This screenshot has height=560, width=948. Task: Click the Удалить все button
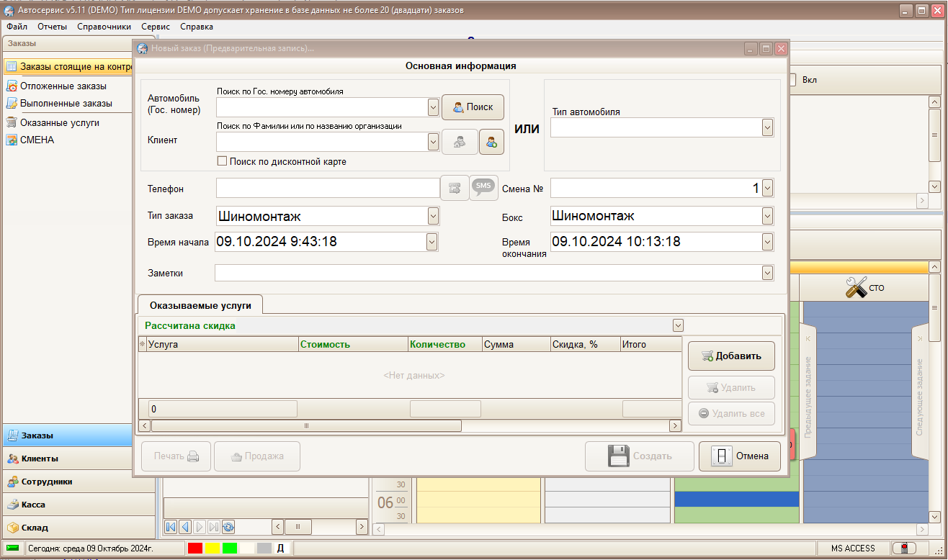[731, 414]
